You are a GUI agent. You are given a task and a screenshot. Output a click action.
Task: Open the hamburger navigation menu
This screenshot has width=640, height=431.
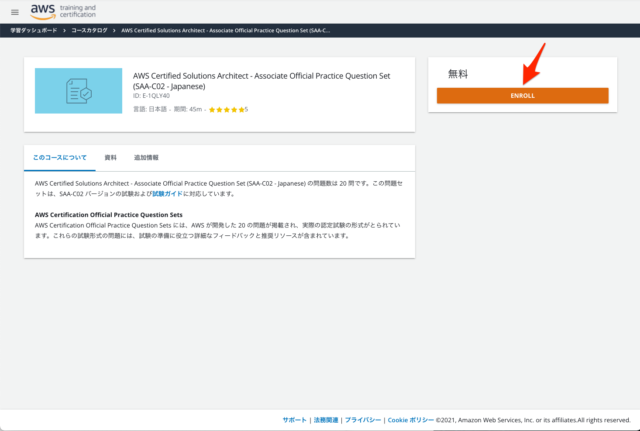(x=15, y=12)
